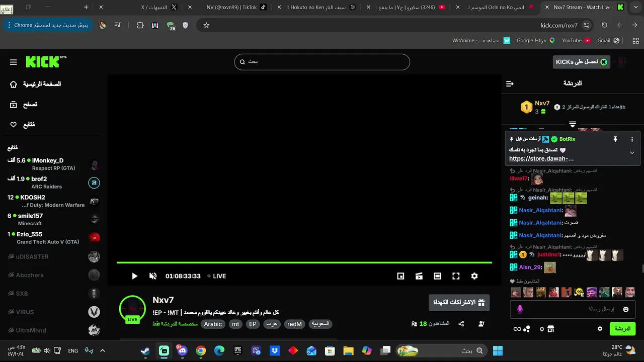Open a new browser tab
The height and width of the screenshot is (362, 644).
point(86,7)
